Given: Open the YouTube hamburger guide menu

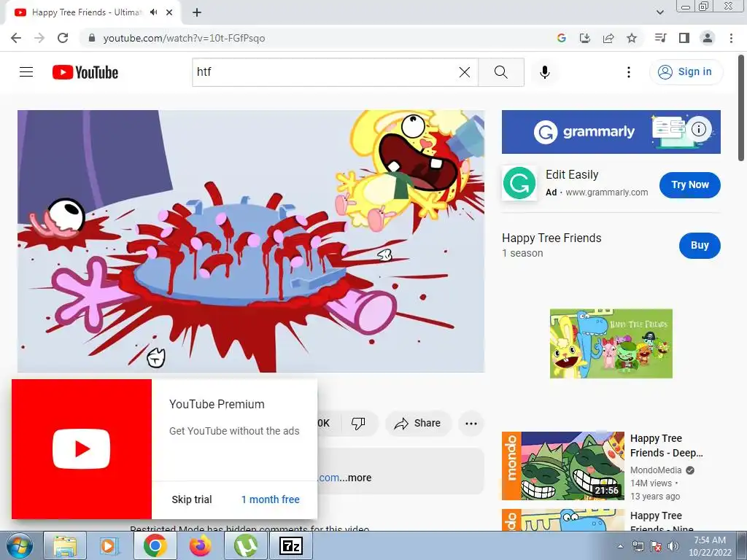Looking at the screenshot, I should 26,72.
